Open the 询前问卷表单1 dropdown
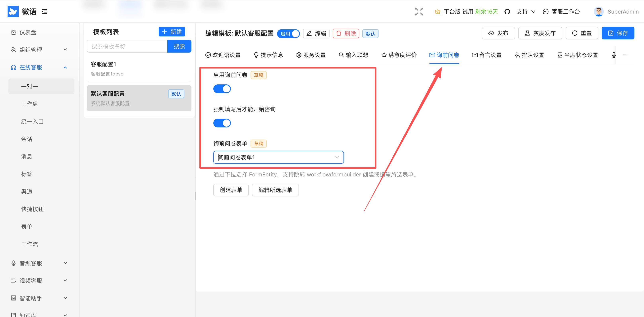This screenshot has height=317, width=644. click(278, 157)
